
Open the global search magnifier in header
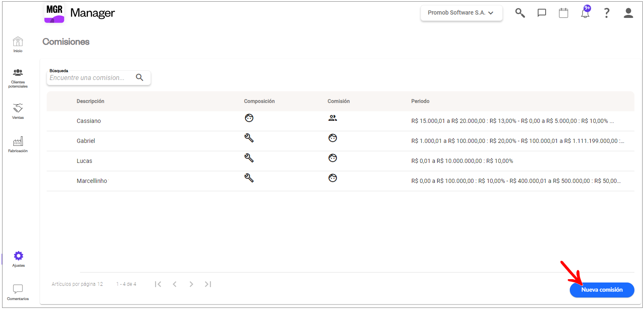coord(520,13)
